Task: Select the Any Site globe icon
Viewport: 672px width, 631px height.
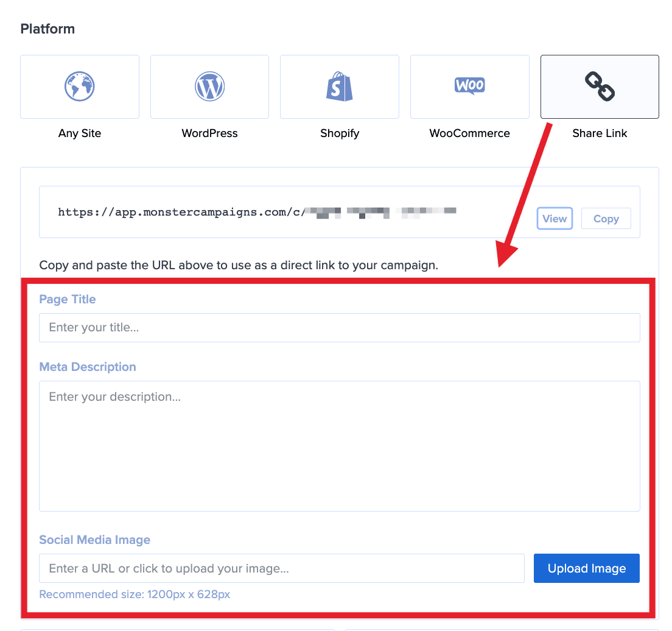Action: click(x=80, y=86)
